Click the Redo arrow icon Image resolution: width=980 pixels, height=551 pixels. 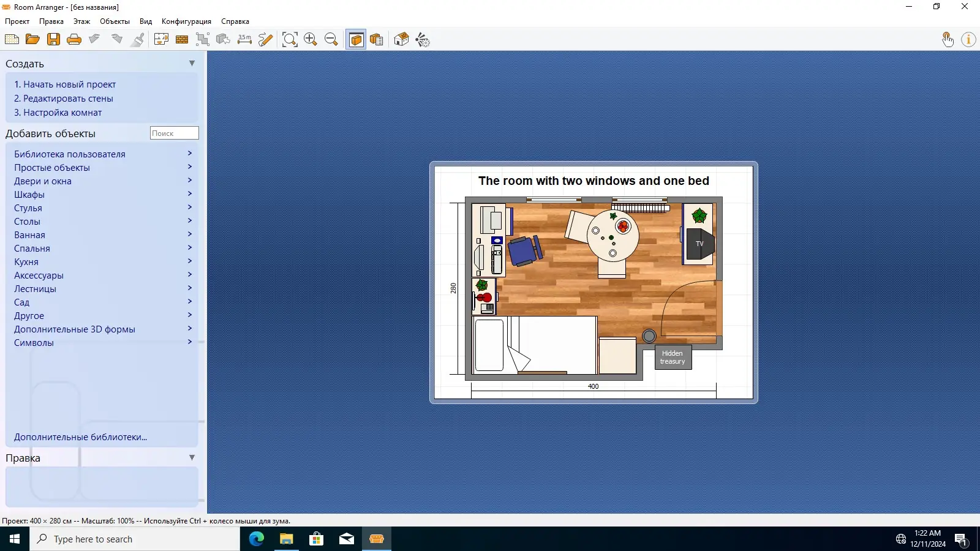tap(116, 40)
